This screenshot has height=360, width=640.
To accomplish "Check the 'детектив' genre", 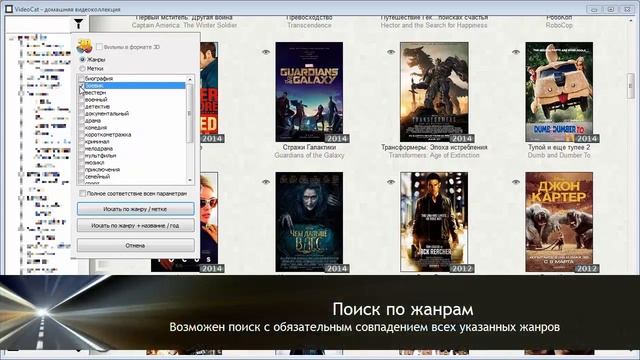I will coord(81,107).
